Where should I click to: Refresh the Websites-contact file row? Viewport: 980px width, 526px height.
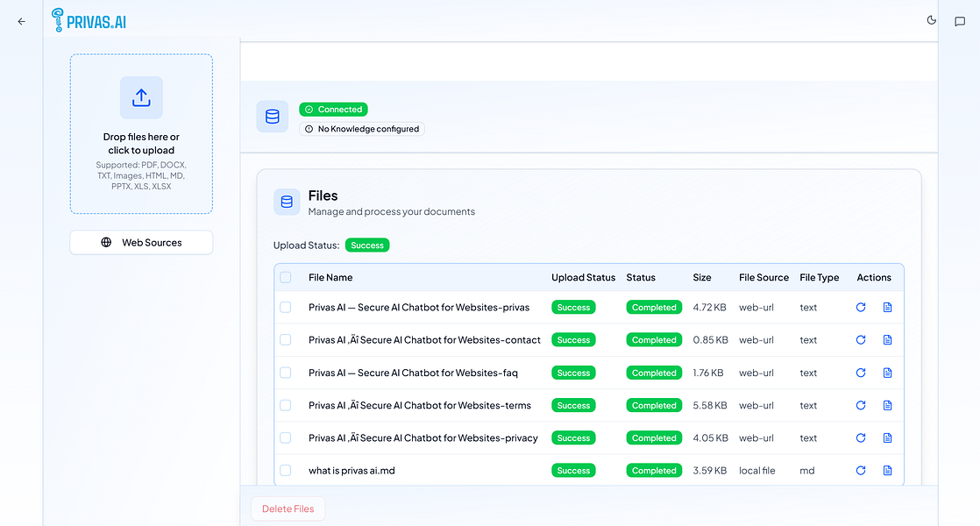point(861,340)
